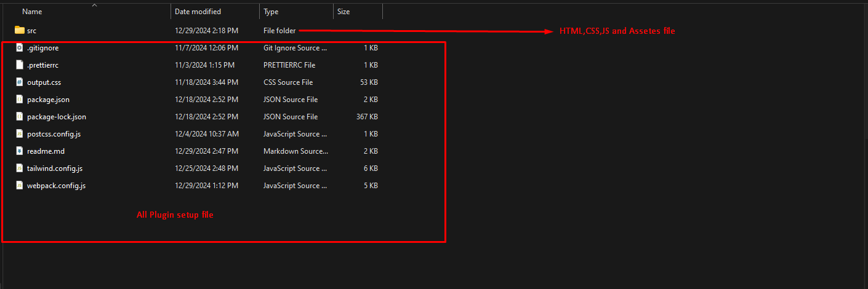The image size is (868, 289).
Task: Click the date 11/18/2024 3:44 PM
Action: click(x=206, y=82)
